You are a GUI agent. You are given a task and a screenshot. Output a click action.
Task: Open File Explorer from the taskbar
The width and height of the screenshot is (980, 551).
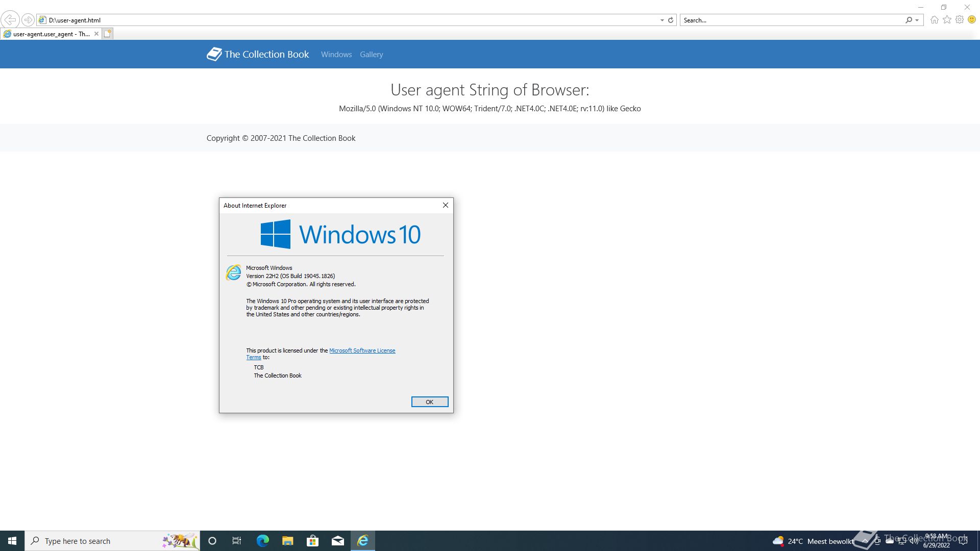287,541
